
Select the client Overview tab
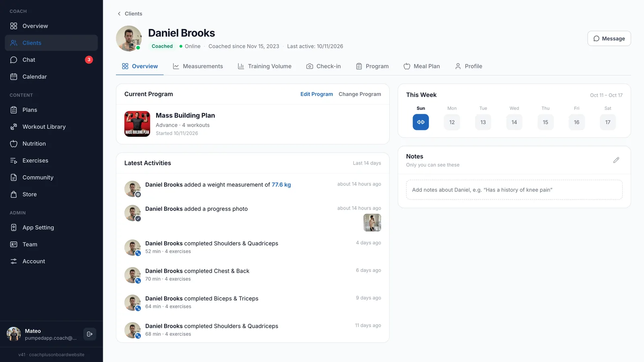(140, 66)
